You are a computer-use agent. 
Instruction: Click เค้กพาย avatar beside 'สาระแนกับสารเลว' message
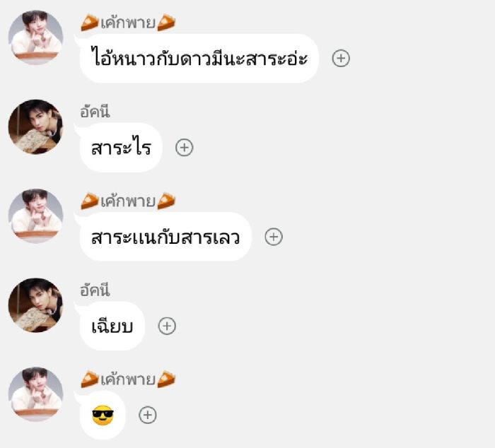(x=35, y=216)
